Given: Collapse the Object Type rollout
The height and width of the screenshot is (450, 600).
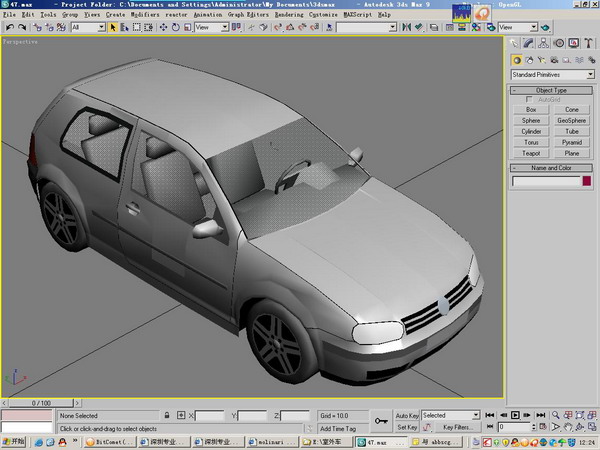Looking at the screenshot, I should [551, 90].
